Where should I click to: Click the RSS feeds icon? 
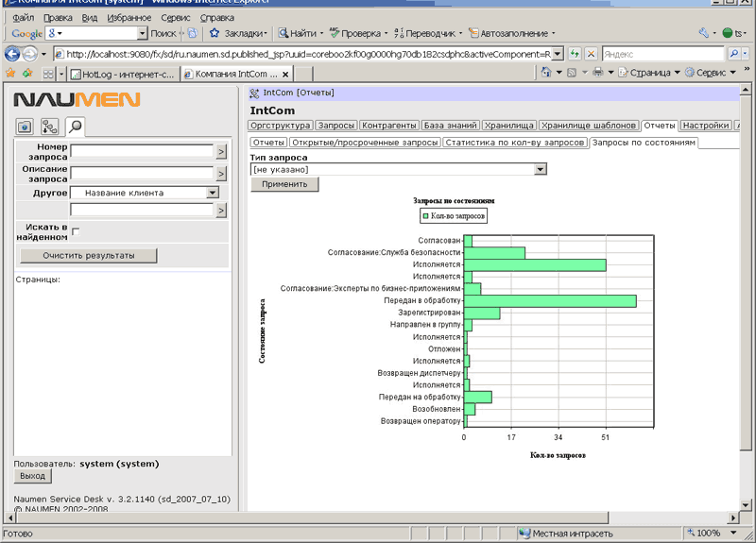click(572, 73)
